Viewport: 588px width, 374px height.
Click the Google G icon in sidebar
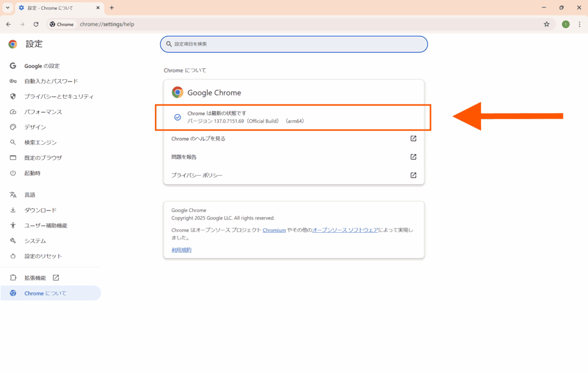tap(13, 65)
